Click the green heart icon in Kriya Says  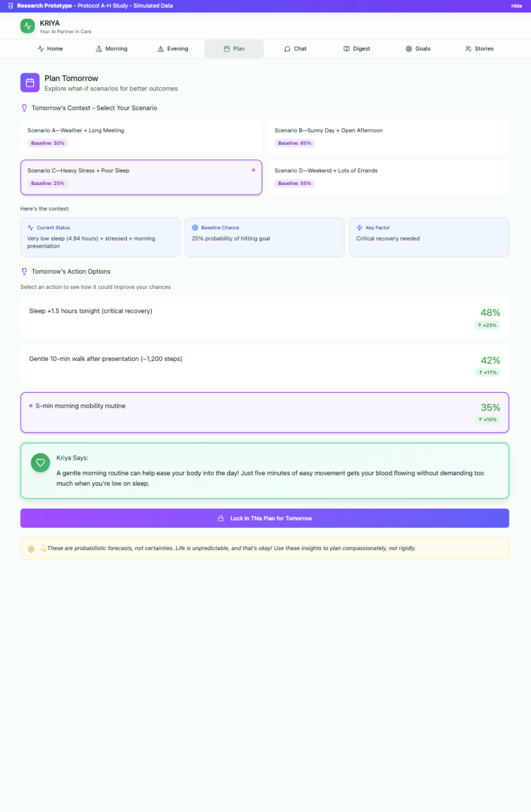pyautogui.click(x=40, y=462)
